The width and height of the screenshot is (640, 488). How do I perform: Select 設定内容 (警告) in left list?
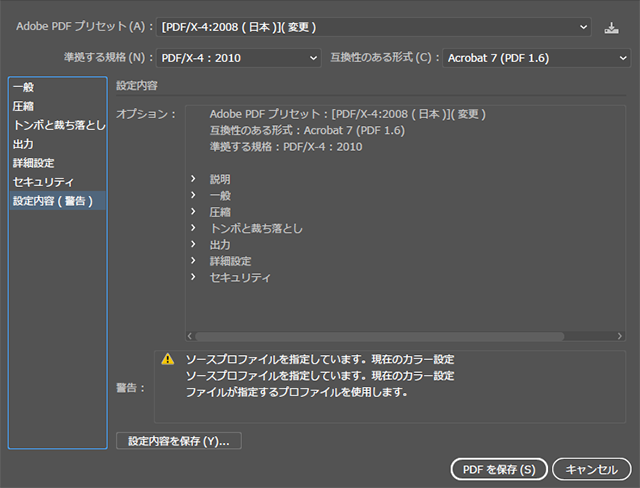click(58, 201)
